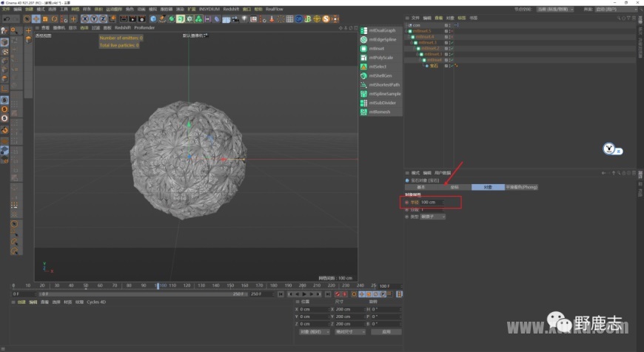Switch to the 对象 attribute tab
644x352 pixels.
[488, 187]
